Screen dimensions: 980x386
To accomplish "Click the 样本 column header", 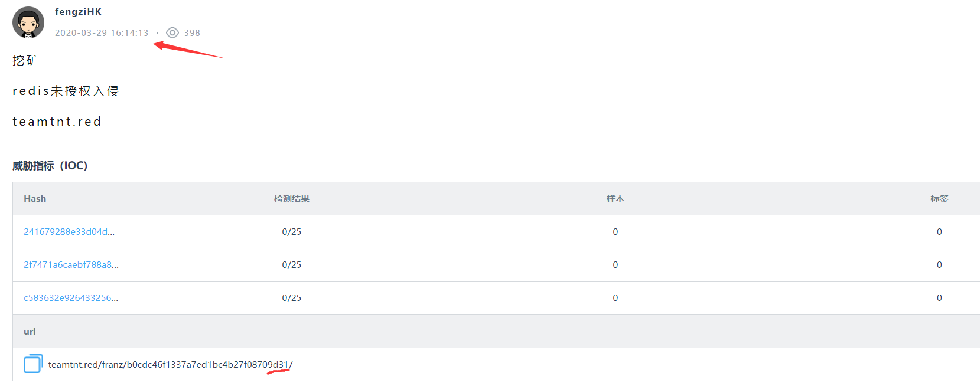I will [615, 199].
